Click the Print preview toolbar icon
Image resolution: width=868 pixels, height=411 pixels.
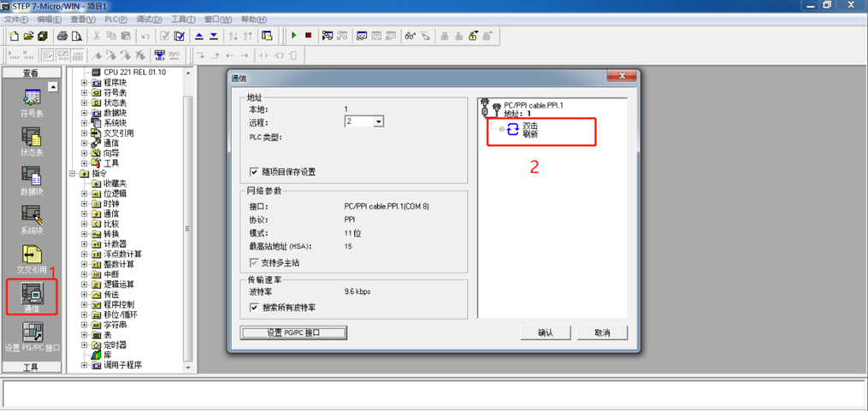[77, 36]
